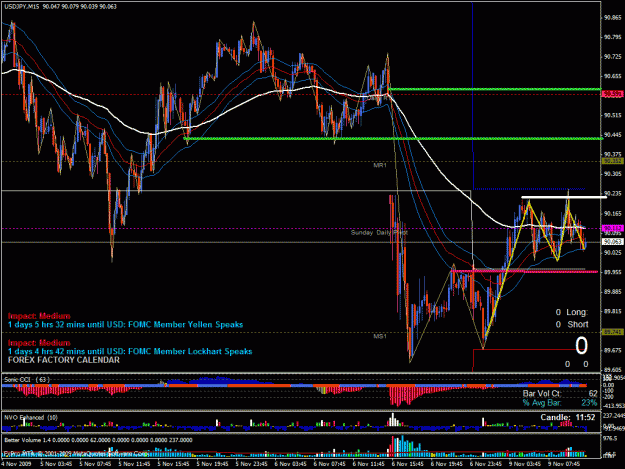The width and height of the screenshot is (625, 469).
Task: Click the red 90.592 price label
Action: (x=612, y=94)
